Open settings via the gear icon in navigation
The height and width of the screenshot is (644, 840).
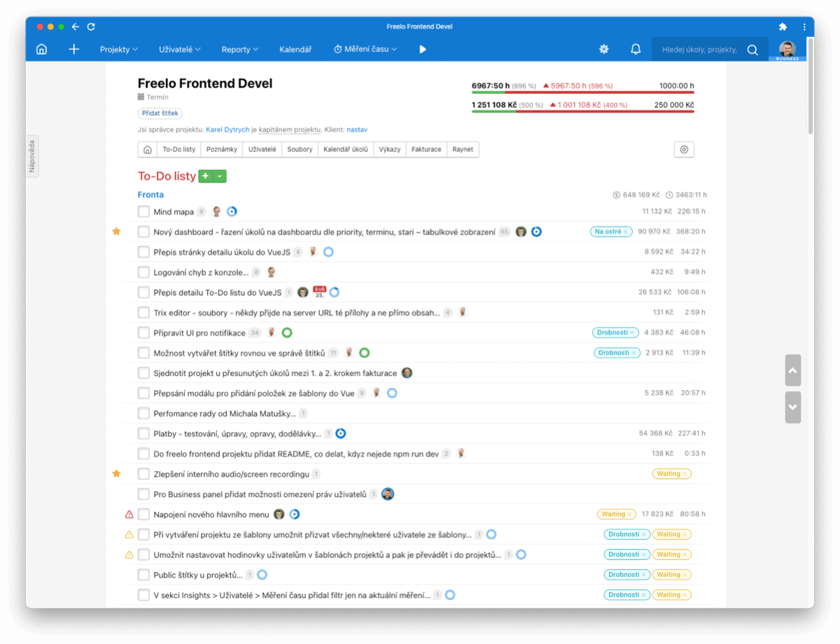(604, 49)
